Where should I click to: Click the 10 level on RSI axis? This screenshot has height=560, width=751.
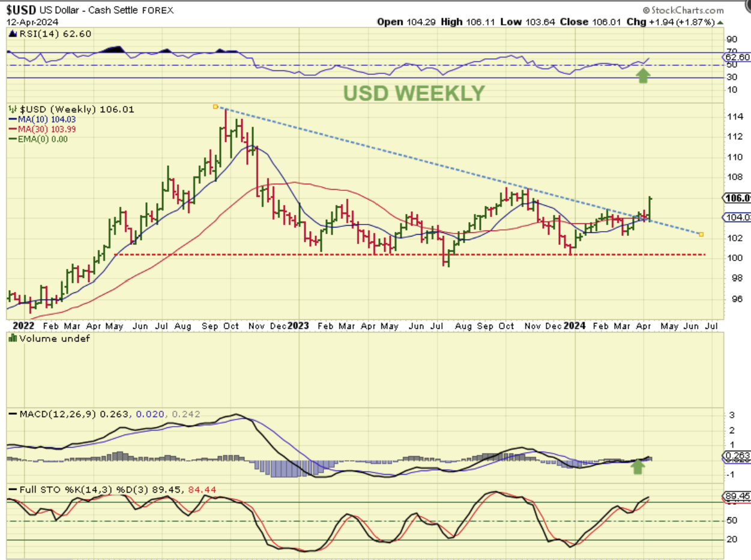733,90
